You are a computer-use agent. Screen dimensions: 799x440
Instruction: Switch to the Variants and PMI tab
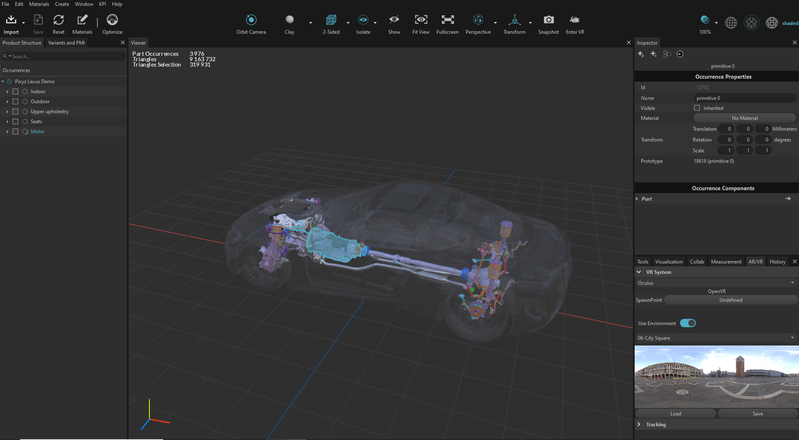click(67, 43)
